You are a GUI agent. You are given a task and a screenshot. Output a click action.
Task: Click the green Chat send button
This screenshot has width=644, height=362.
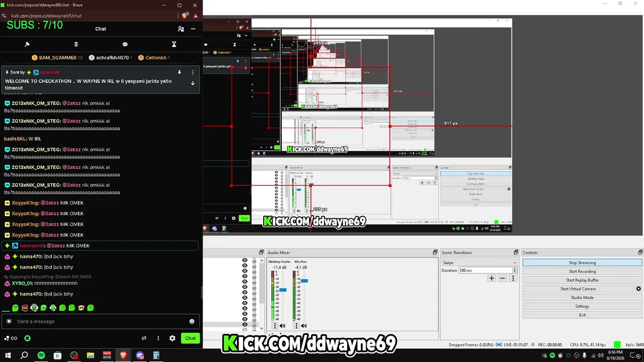190,338
